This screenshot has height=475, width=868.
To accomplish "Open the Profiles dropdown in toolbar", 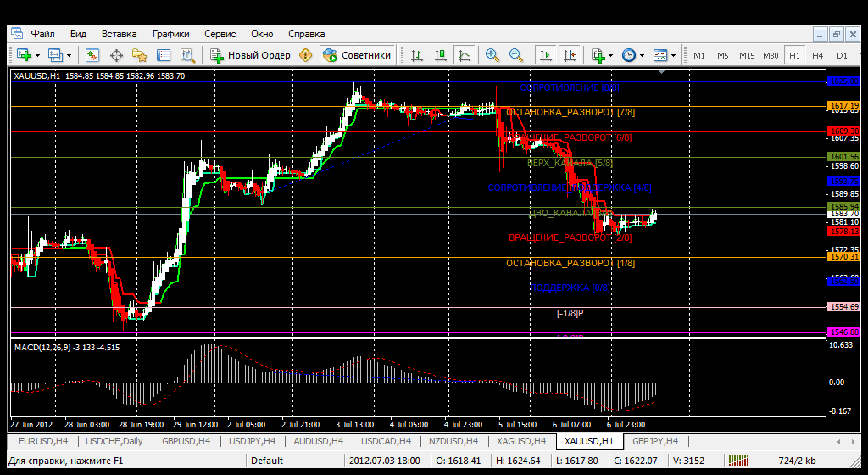I will (x=69, y=55).
